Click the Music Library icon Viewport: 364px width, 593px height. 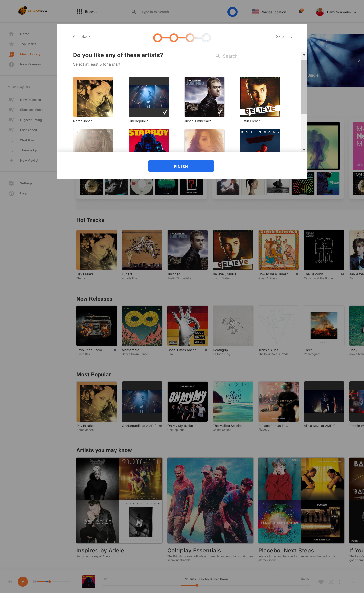pyautogui.click(x=11, y=54)
